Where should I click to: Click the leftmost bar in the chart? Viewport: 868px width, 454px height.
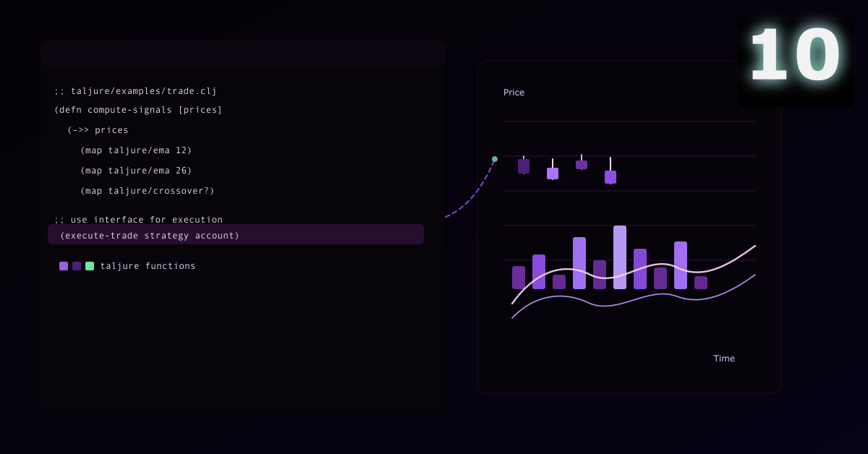(x=519, y=278)
